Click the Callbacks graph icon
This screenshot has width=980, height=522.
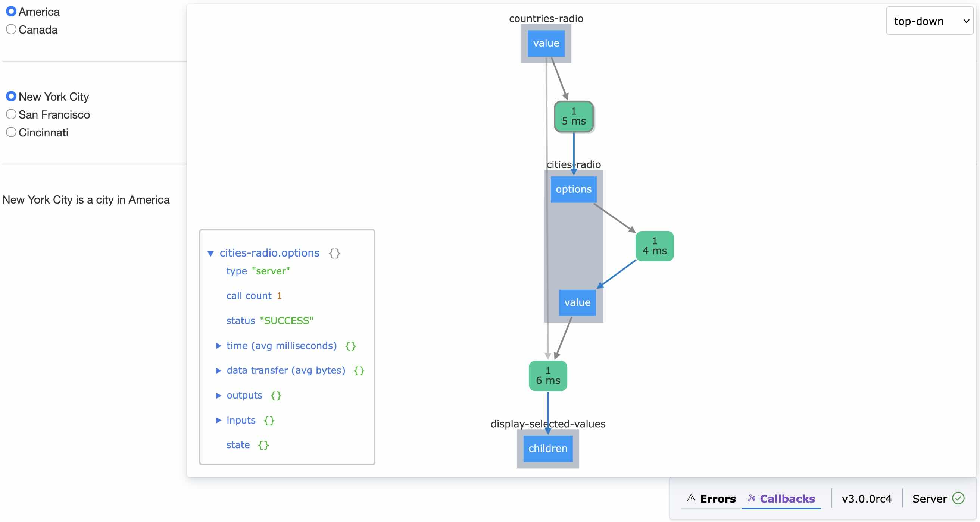pyautogui.click(x=751, y=498)
